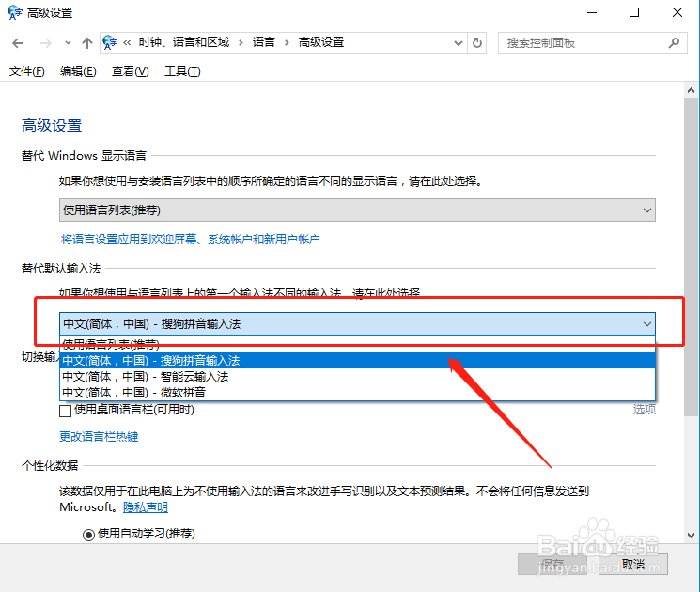
Task: Go back using the back arrow
Action: pos(18,43)
